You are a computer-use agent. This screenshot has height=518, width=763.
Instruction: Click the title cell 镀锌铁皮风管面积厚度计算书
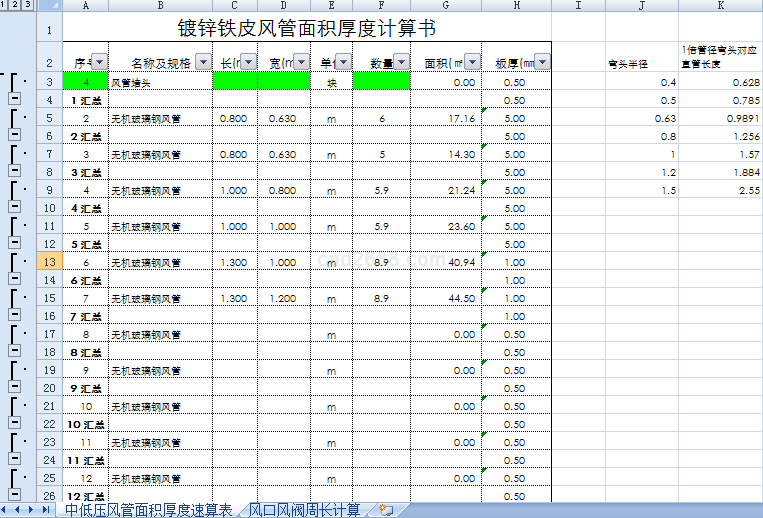306,28
